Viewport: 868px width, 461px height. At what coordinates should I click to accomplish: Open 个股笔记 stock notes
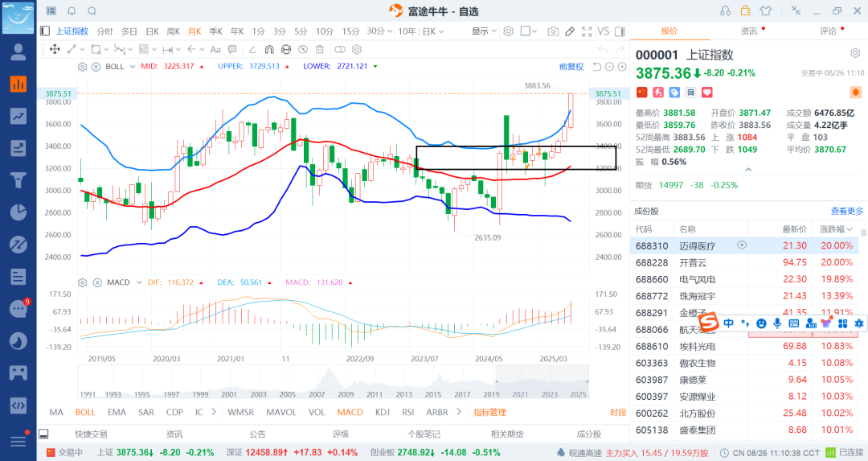coord(424,434)
